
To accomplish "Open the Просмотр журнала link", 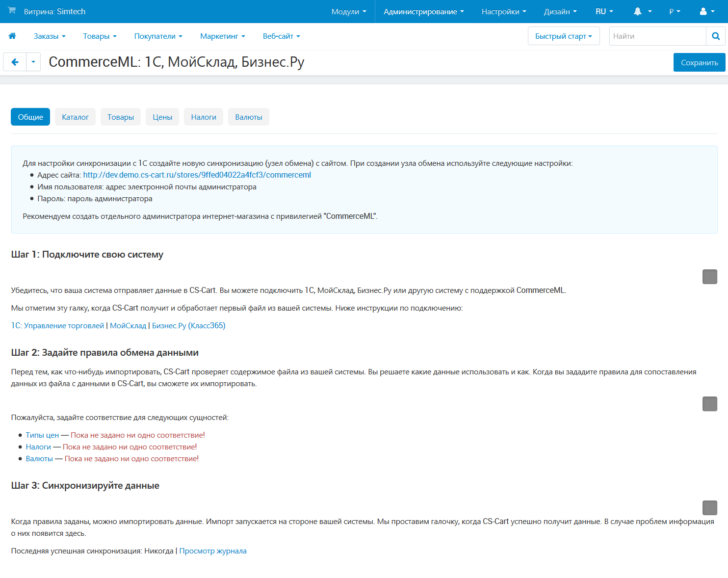I will click(x=213, y=551).
